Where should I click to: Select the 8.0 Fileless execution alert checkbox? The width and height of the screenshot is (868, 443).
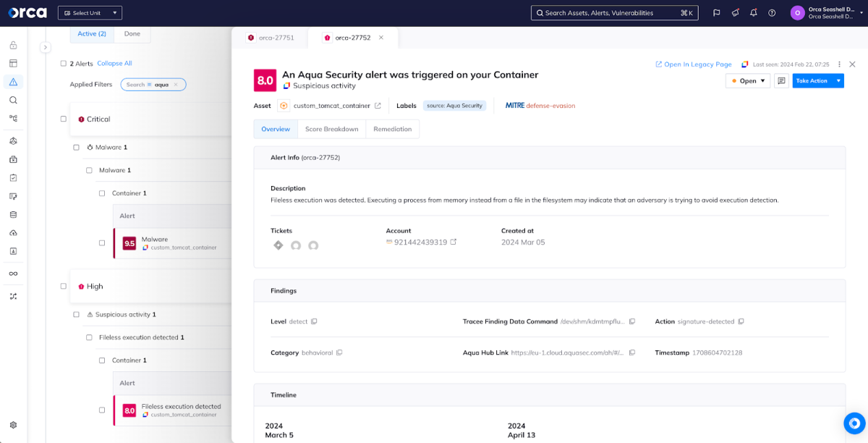(x=102, y=410)
